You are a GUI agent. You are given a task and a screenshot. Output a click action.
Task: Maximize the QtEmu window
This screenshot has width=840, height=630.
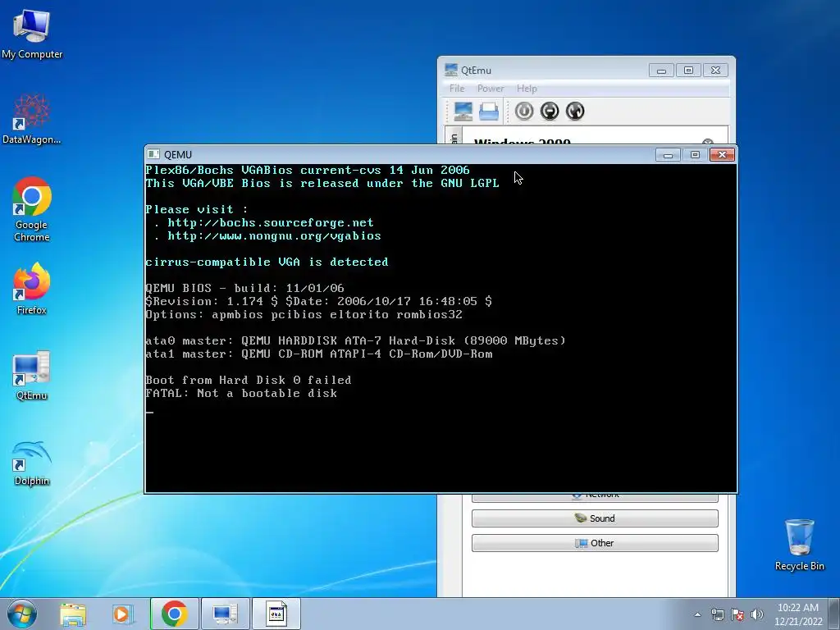[688, 71]
